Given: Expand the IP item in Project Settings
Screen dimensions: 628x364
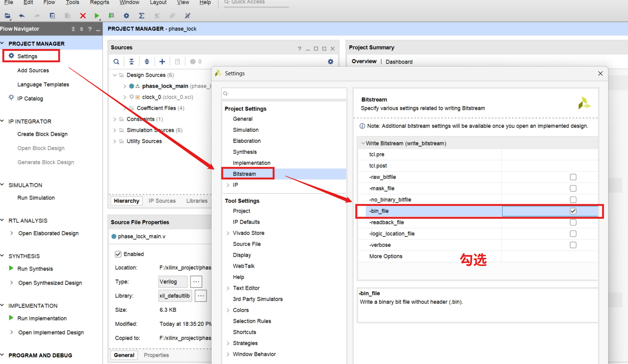Looking at the screenshot, I should (228, 185).
